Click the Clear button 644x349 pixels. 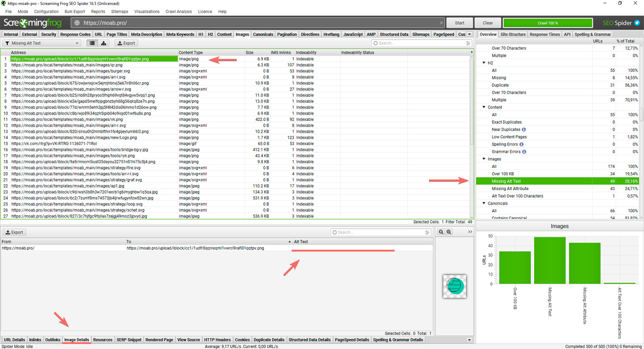[x=488, y=23]
